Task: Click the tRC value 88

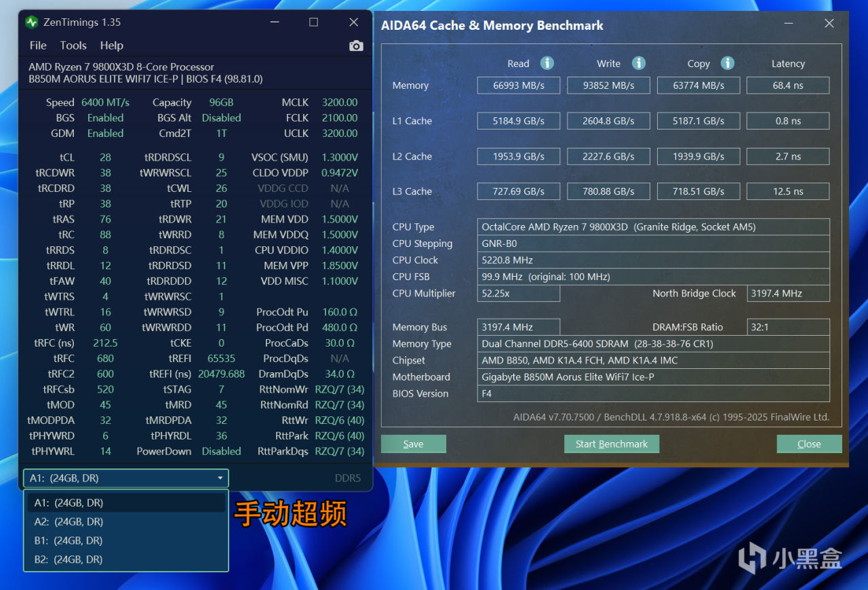Action: [105, 235]
